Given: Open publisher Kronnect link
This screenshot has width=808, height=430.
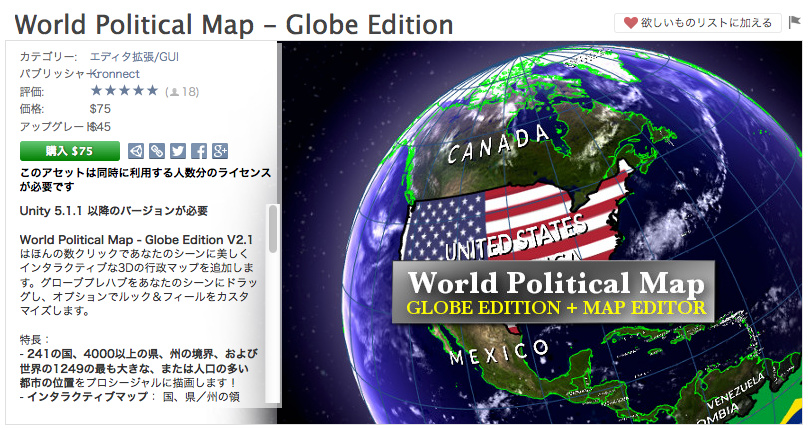Looking at the screenshot, I should pyautogui.click(x=114, y=74).
